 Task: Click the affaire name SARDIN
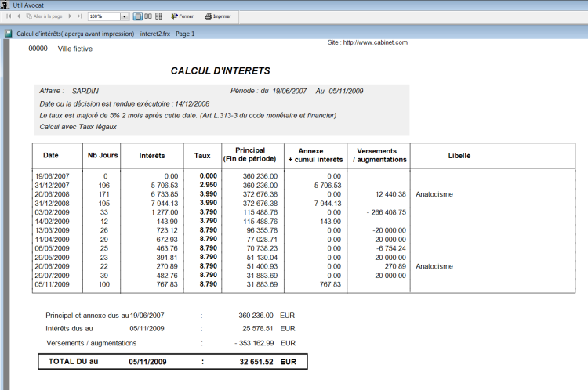(x=85, y=91)
